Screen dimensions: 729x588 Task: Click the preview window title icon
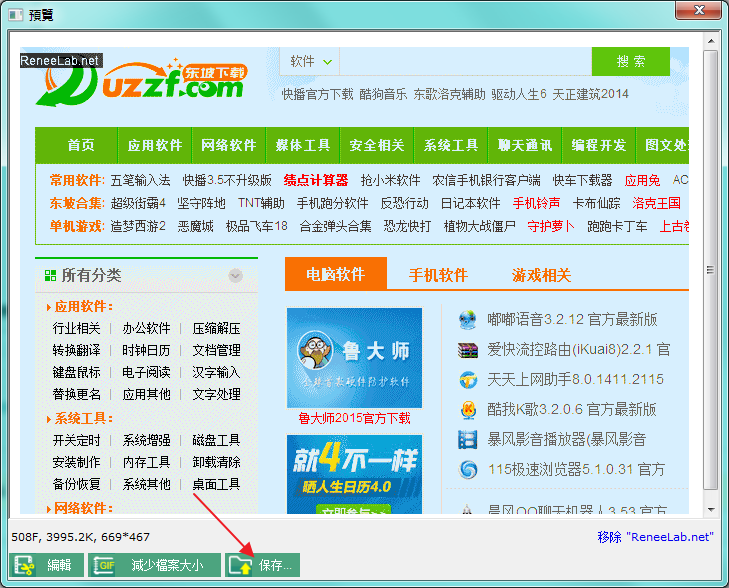coord(15,15)
